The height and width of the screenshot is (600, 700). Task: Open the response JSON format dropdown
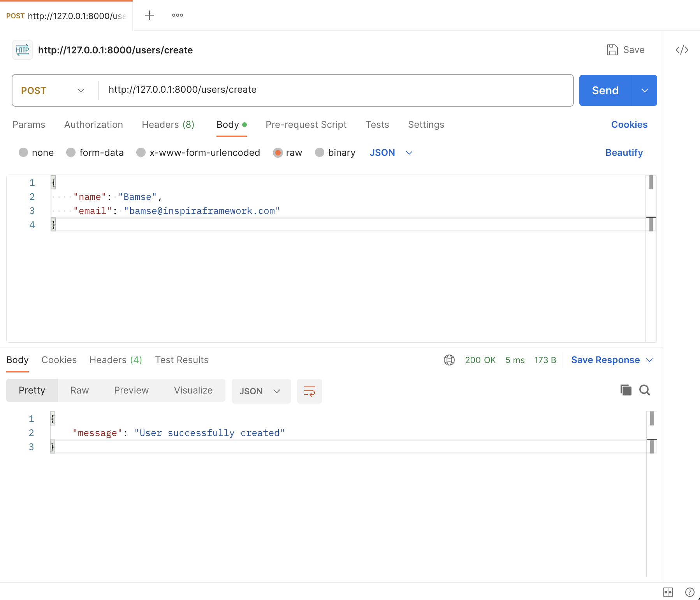point(261,391)
